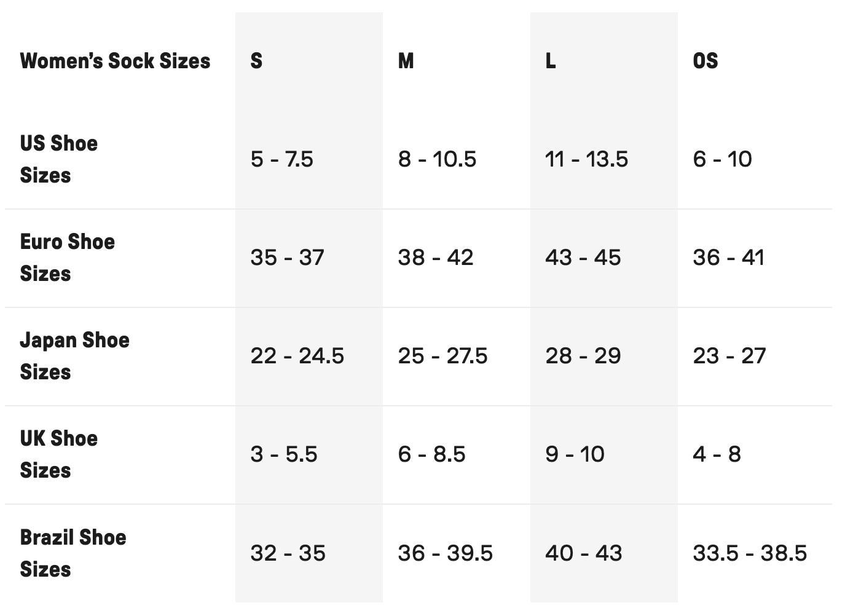The image size is (853, 616).
Task: Click the US size 11 - 13.5 cell
Action: (x=586, y=159)
